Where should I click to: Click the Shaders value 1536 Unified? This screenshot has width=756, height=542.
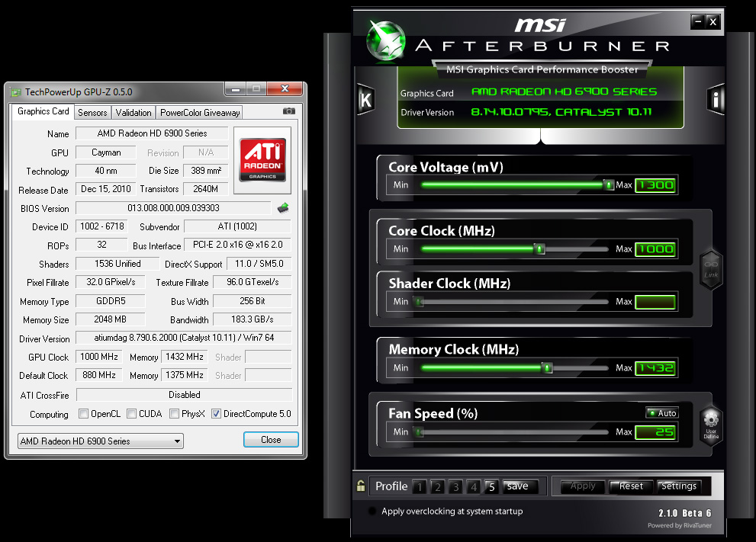coord(117,264)
